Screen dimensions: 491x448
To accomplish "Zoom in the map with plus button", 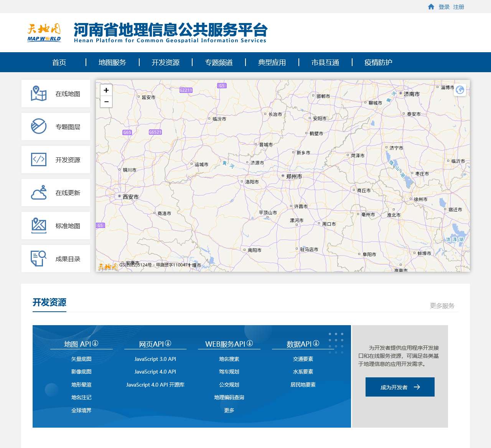I will 106,90.
